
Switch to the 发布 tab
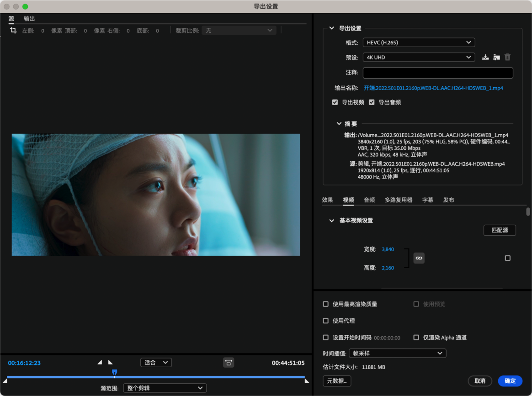(448, 200)
